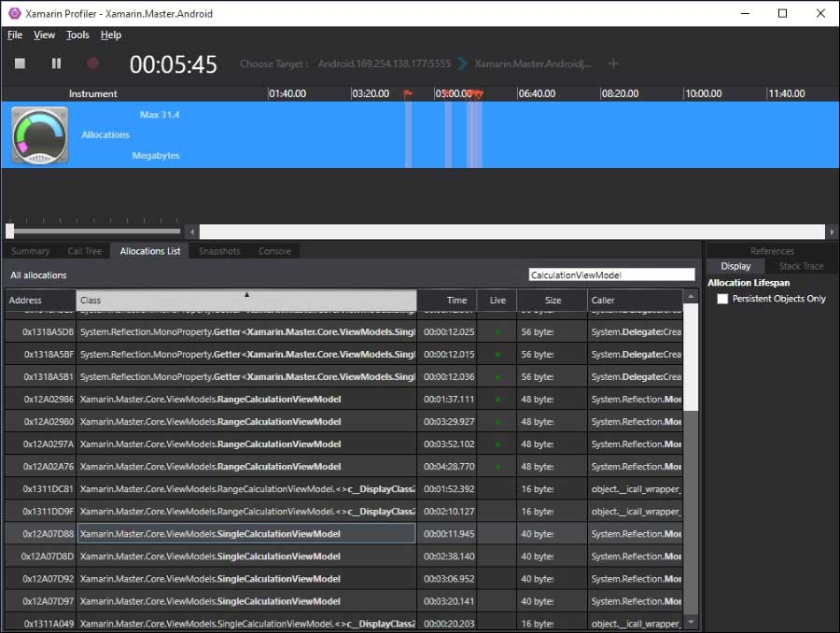Click the timeline scroll left arrow
840x633 pixels.
pyautogui.click(x=192, y=232)
